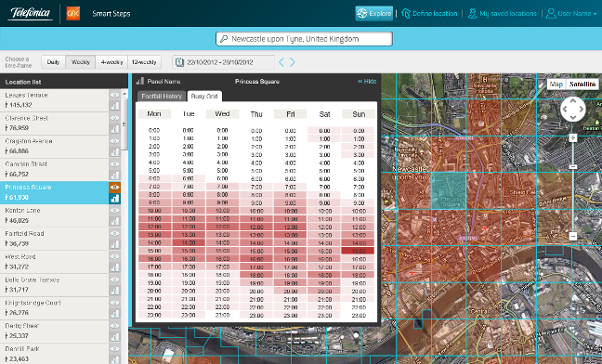Click the Define location link
The height and width of the screenshot is (364, 602).
429,13
